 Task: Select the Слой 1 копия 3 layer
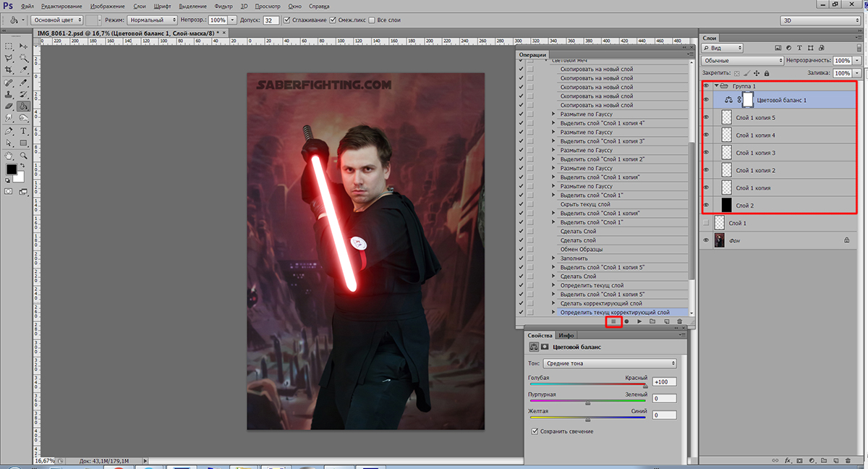coord(755,153)
